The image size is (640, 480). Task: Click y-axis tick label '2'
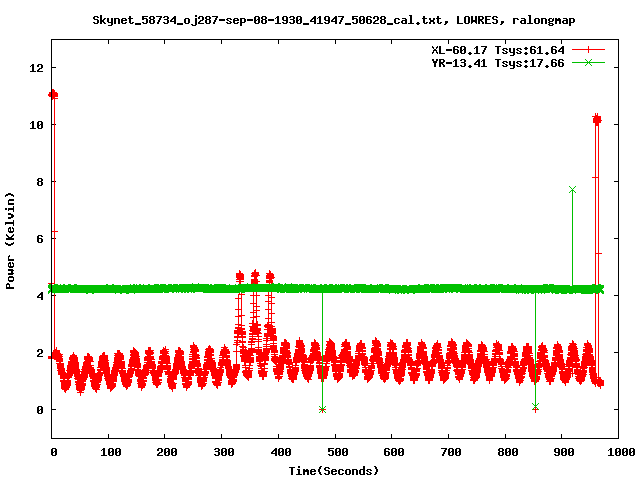[x=40, y=353]
